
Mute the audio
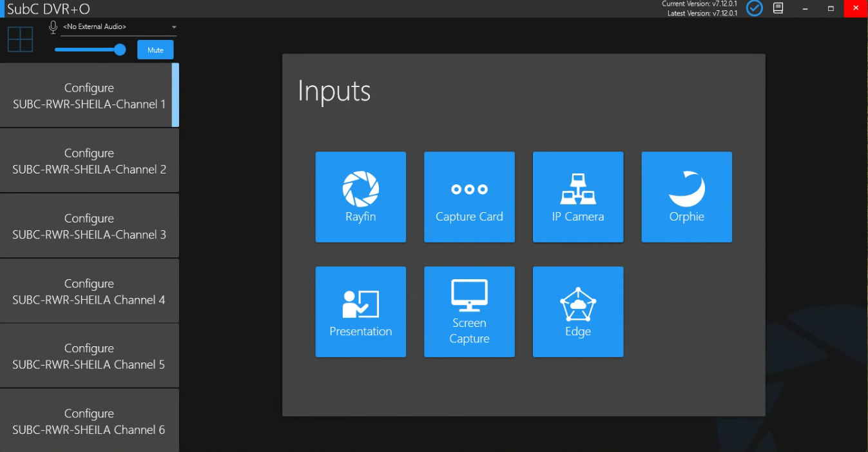tap(155, 50)
